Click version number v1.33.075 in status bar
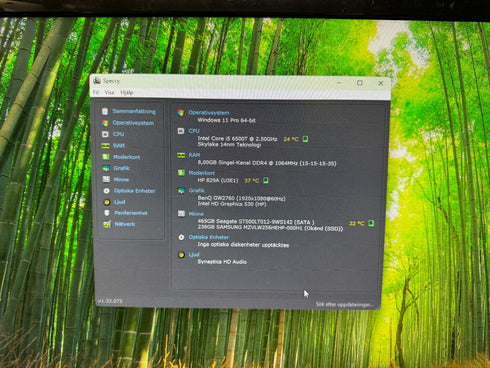490x368 pixels. click(x=110, y=301)
